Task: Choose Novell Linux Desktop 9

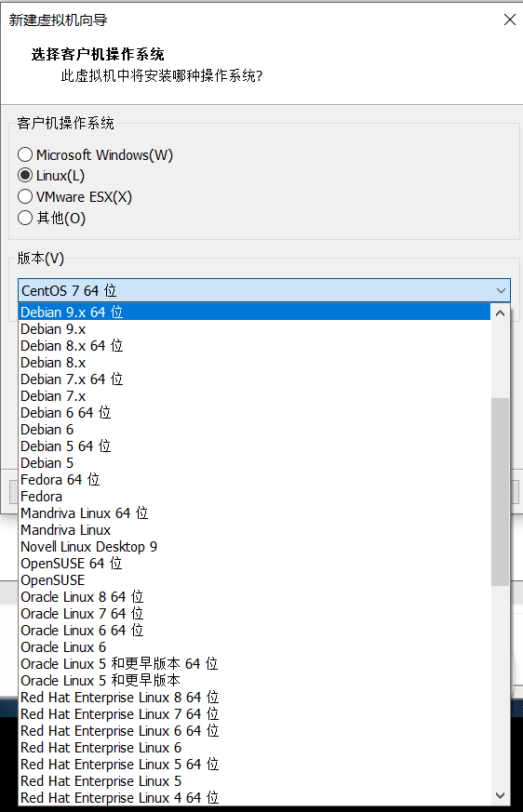Action: coord(254,547)
